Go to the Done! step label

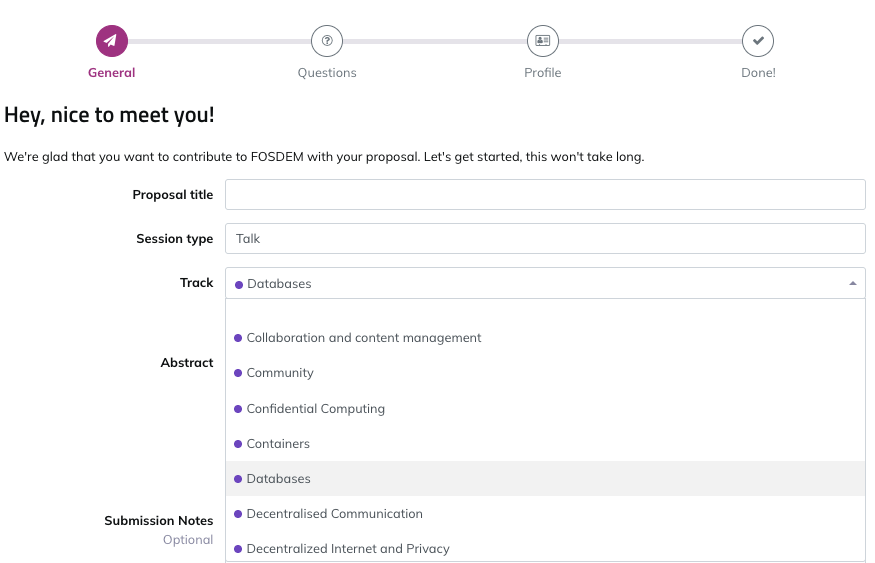point(758,73)
